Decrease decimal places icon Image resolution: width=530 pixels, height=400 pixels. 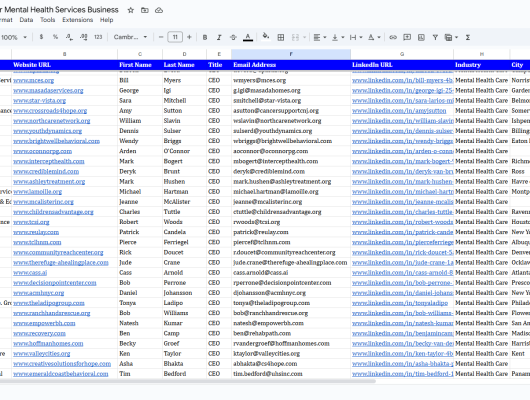tap(69, 37)
